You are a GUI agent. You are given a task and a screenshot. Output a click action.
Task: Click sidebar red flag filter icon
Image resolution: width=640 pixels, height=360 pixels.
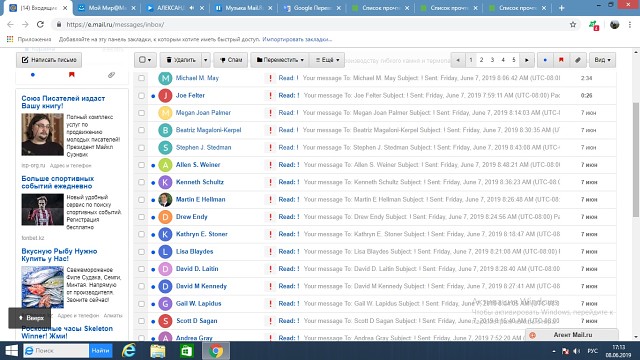[72, 75]
